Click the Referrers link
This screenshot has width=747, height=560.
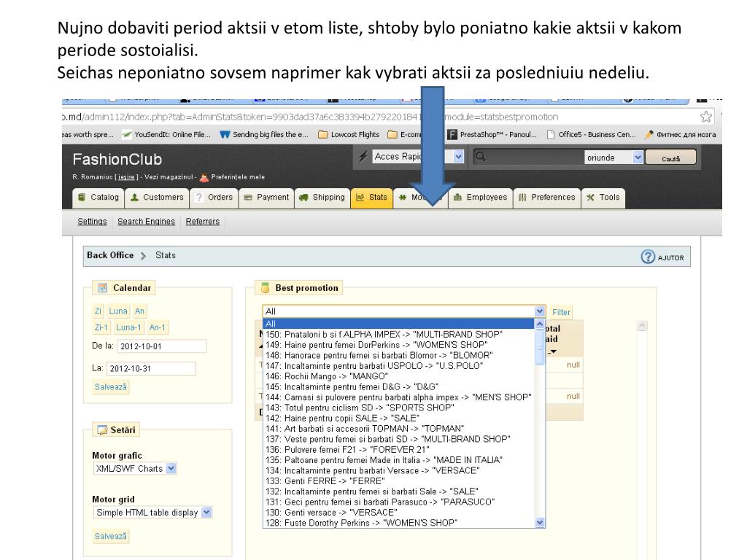(x=203, y=222)
